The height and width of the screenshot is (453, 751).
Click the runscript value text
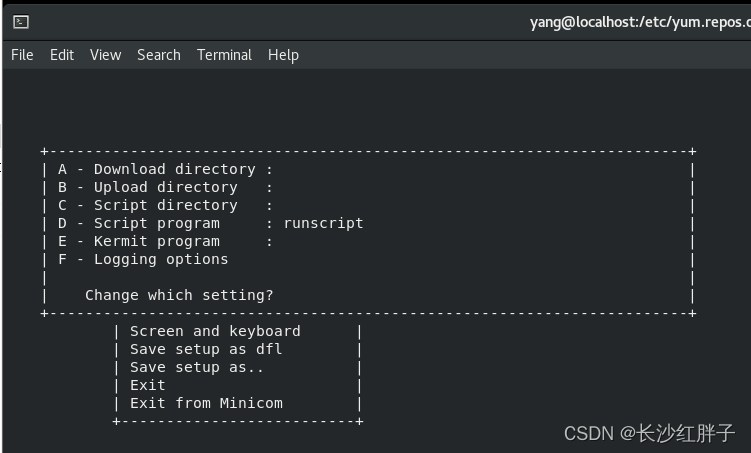323,223
